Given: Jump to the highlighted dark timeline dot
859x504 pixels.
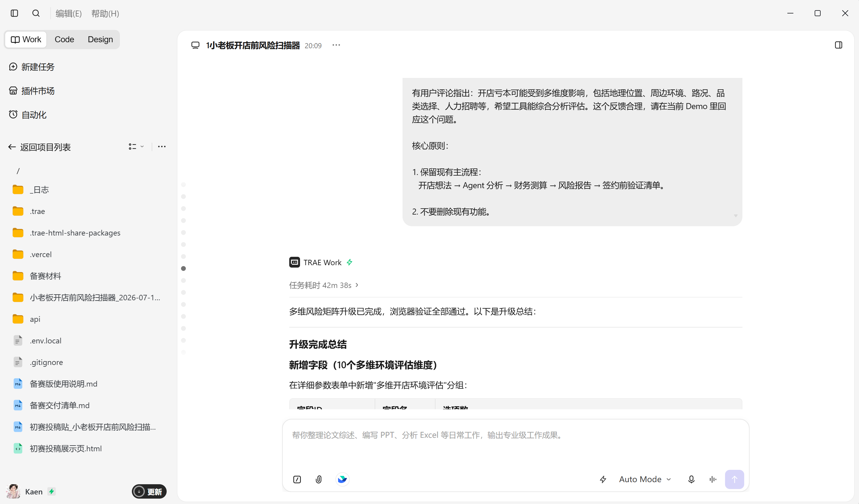Looking at the screenshot, I should pyautogui.click(x=183, y=268).
